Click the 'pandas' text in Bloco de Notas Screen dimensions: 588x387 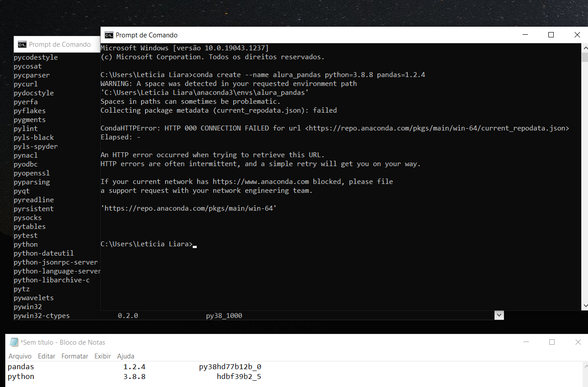[21, 367]
